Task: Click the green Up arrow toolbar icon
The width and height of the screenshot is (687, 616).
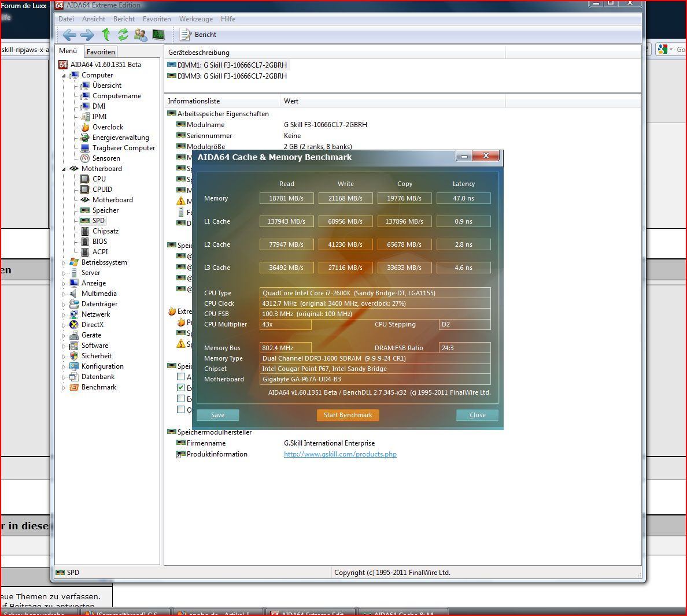Action: [106, 35]
